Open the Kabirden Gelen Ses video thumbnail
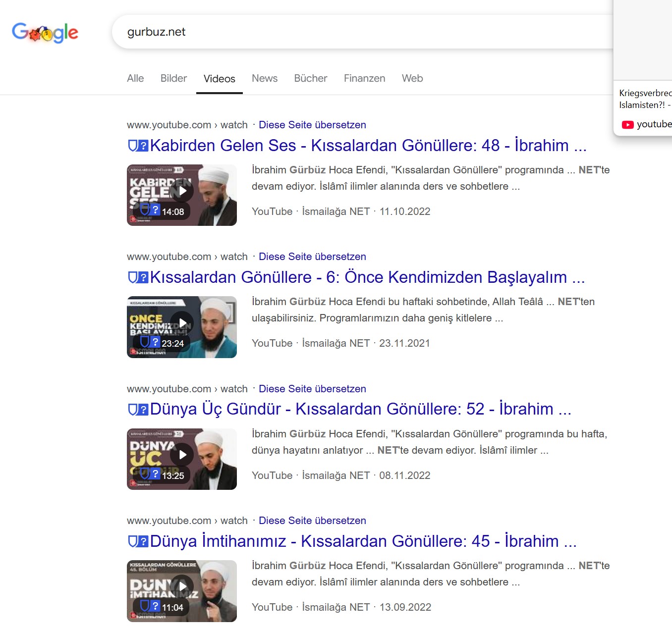This screenshot has height=632, width=672. coord(182,195)
